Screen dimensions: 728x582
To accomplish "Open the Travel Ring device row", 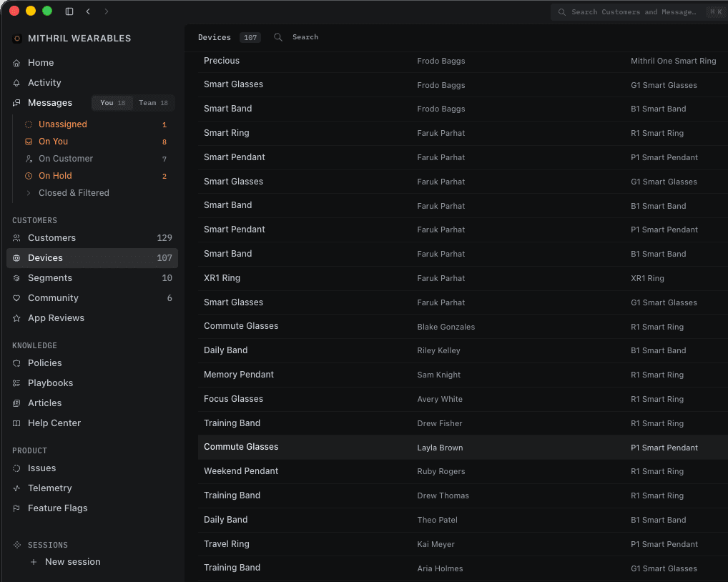I will [463, 544].
